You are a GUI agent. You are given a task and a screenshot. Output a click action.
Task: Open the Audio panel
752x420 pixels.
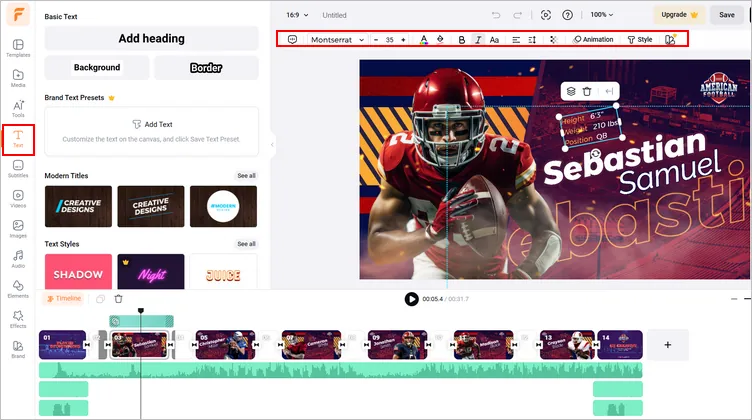(x=18, y=259)
